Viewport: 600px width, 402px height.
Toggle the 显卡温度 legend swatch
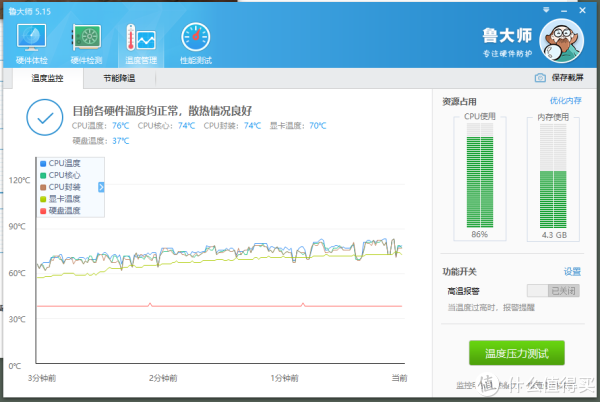tap(43, 199)
